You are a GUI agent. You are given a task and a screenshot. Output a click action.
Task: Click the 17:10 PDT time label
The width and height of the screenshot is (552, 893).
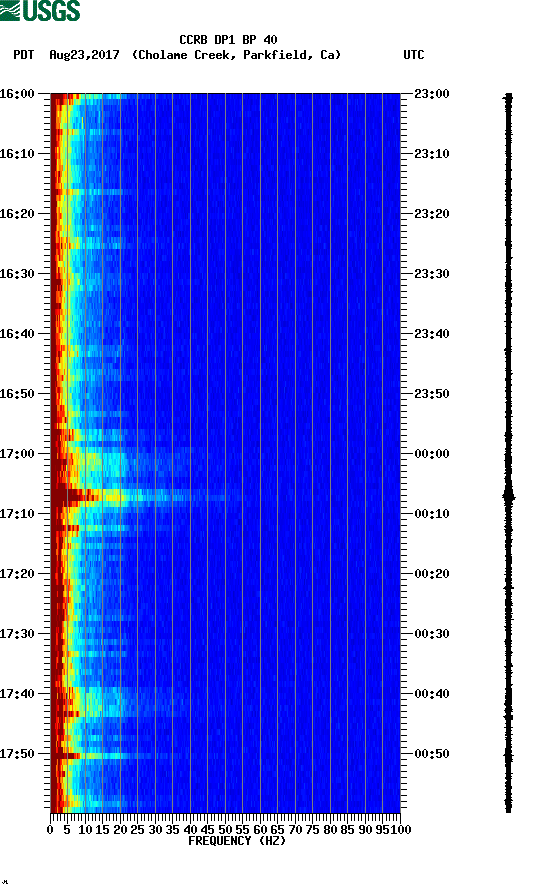click(17, 514)
